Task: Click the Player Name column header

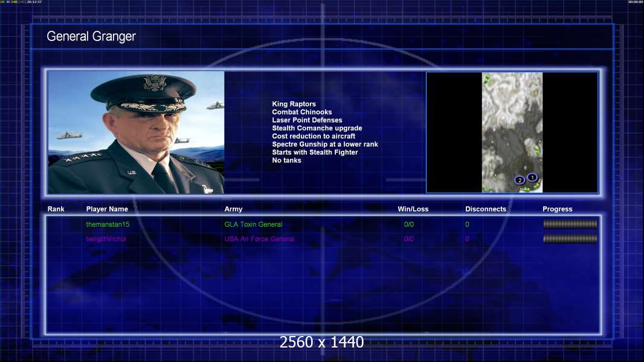Action: coord(107,209)
